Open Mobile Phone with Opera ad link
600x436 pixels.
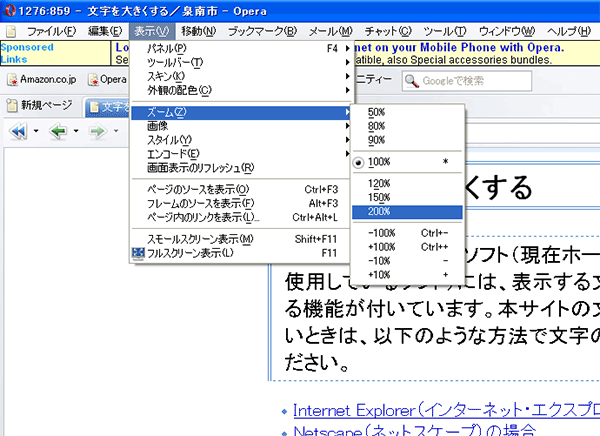pyautogui.click(x=459, y=47)
